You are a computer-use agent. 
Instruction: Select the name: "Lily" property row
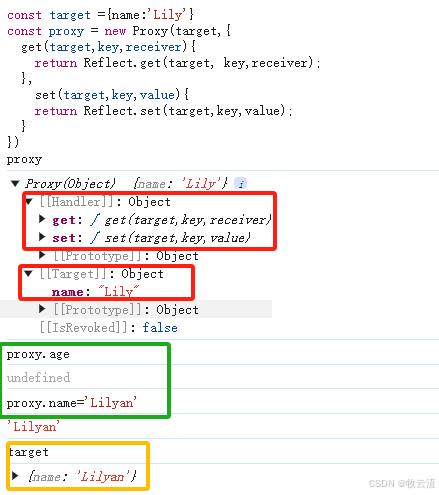click(95, 292)
